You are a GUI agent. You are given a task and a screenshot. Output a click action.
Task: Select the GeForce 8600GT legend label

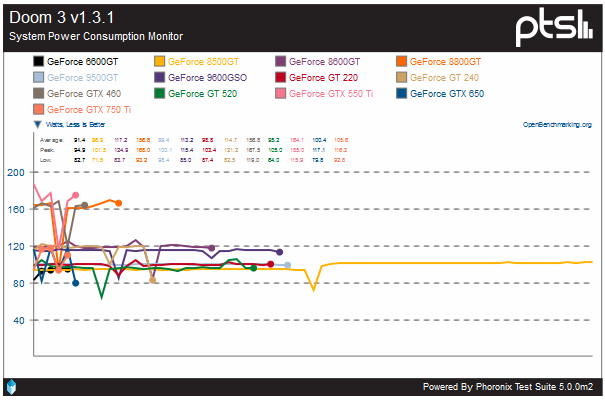tap(324, 62)
